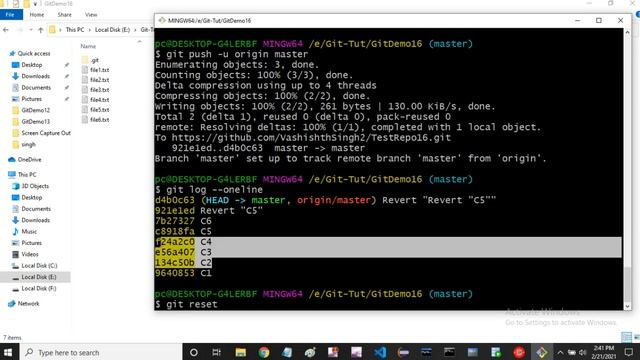Select file5.txt in the file list
The image size is (640, 360).
pyautogui.click(x=96, y=110)
